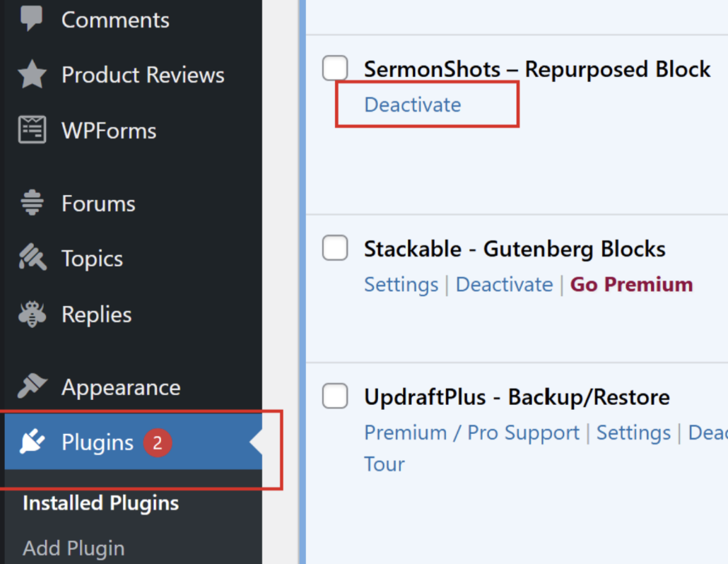Tick the UpdraftPlus plugin checkbox

point(335,396)
